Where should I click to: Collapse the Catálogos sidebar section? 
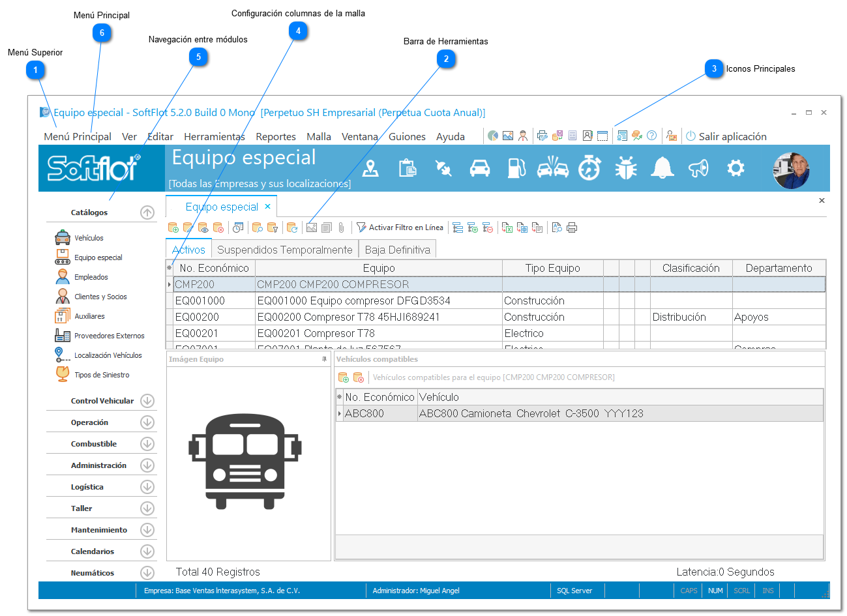[147, 213]
